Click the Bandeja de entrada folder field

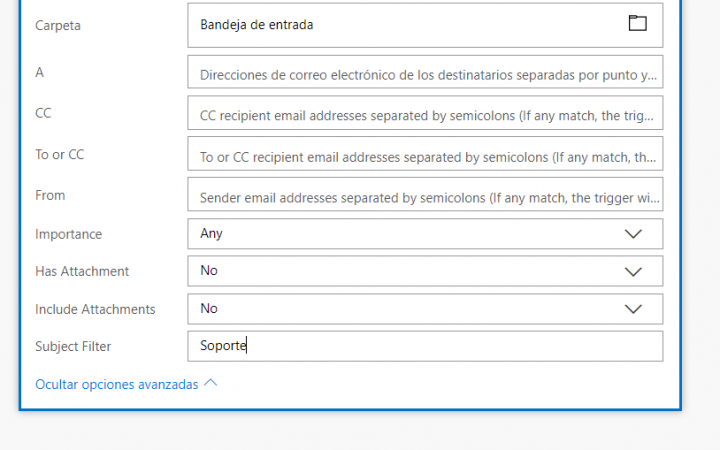tap(425, 25)
